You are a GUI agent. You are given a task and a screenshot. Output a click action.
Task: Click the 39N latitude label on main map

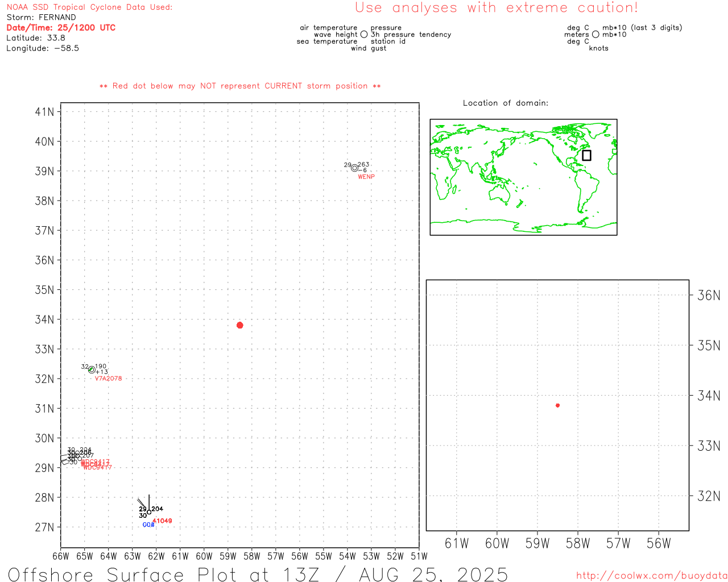[44, 171]
